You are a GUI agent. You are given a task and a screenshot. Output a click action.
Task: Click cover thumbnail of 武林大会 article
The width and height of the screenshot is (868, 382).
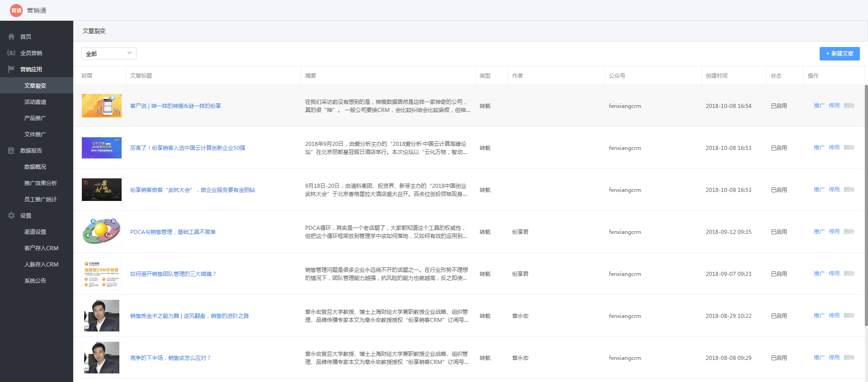tap(102, 190)
